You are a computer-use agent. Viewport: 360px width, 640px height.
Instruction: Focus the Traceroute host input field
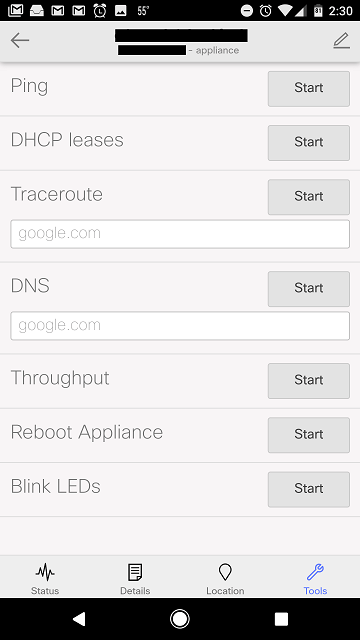click(180, 234)
